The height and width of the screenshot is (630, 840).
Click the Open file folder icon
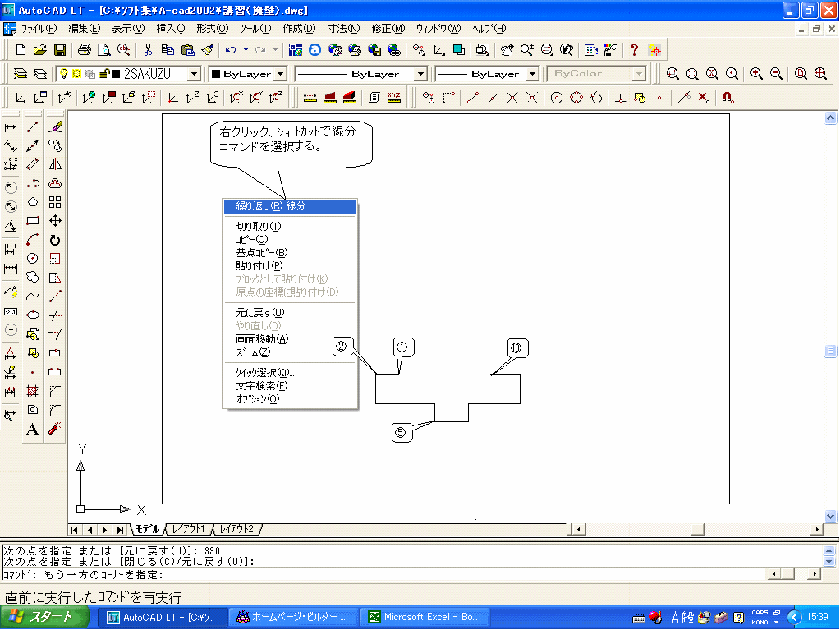(x=39, y=50)
